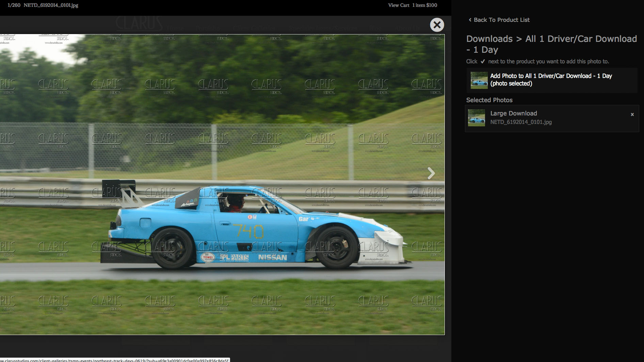Click the Downloads breadcrumb heading
Image resolution: width=644 pixels, height=362 pixels.
(x=489, y=39)
